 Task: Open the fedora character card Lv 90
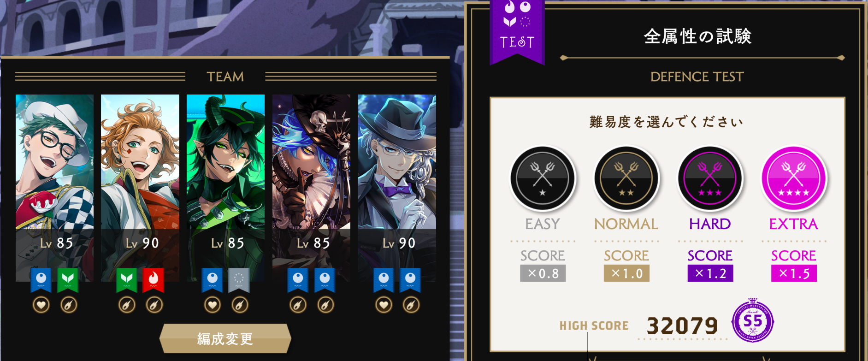pyautogui.click(x=397, y=188)
